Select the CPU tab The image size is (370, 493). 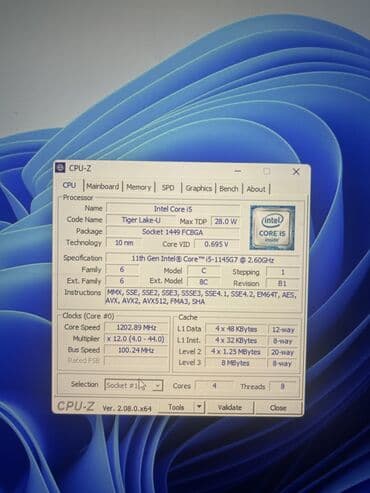click(x=69, y=185)
